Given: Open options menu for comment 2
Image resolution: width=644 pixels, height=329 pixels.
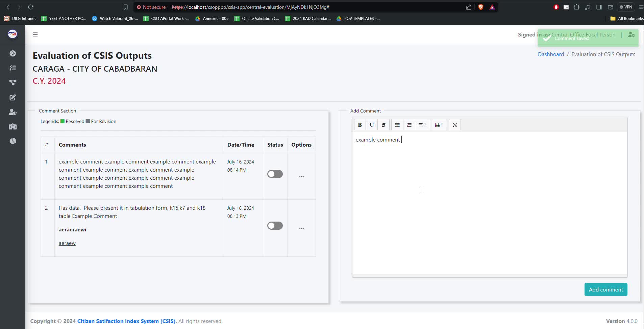Looking at the screenshot, I should coord(301,228).
